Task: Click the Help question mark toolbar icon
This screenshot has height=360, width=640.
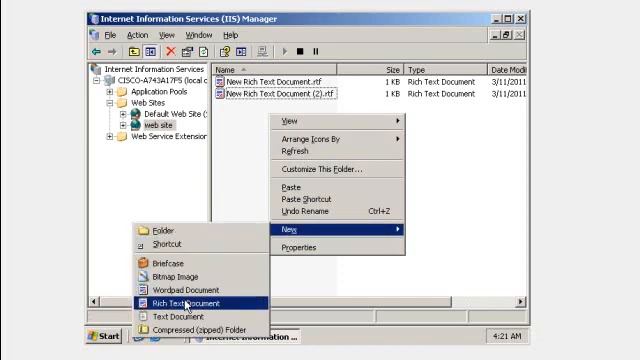Action: 225,52
